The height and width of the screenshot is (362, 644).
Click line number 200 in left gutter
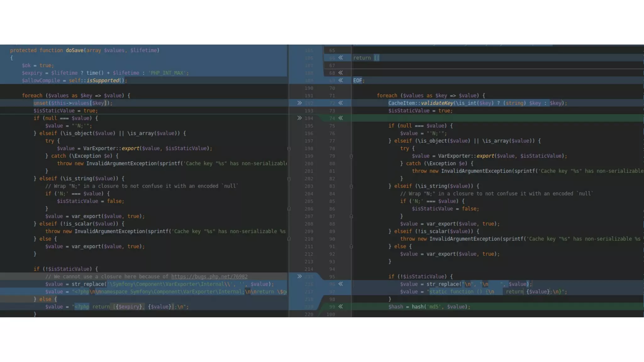point(309,164)
